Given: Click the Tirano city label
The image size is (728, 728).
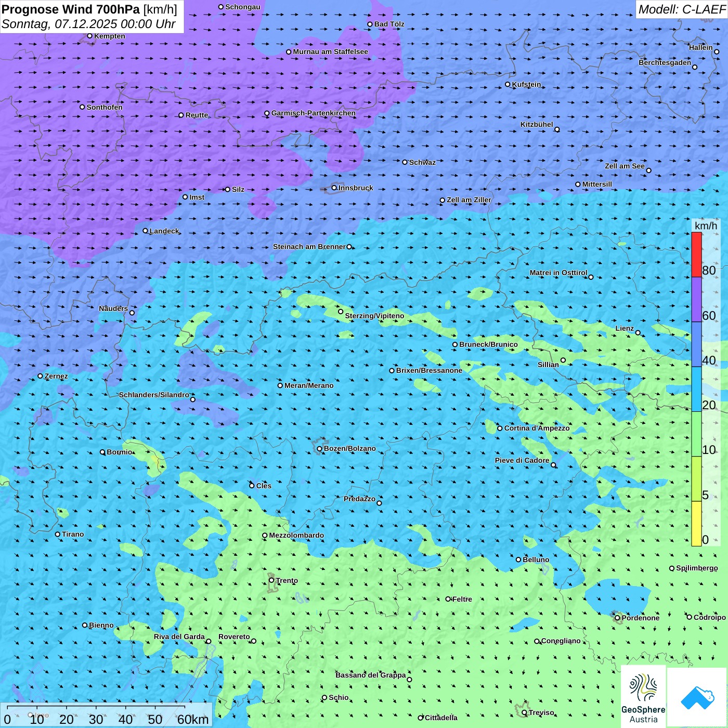Looking at the screenshot, I should [73, 534].
